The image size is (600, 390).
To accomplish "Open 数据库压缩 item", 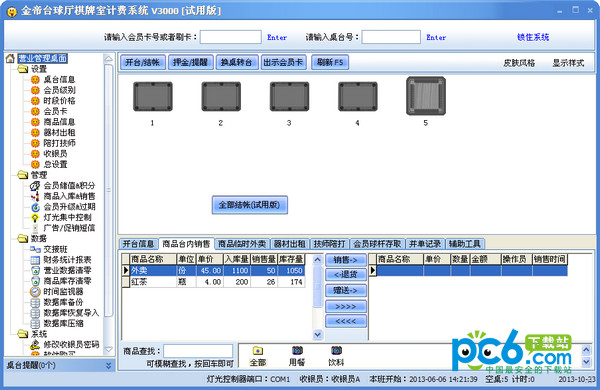I will [63, 323].
